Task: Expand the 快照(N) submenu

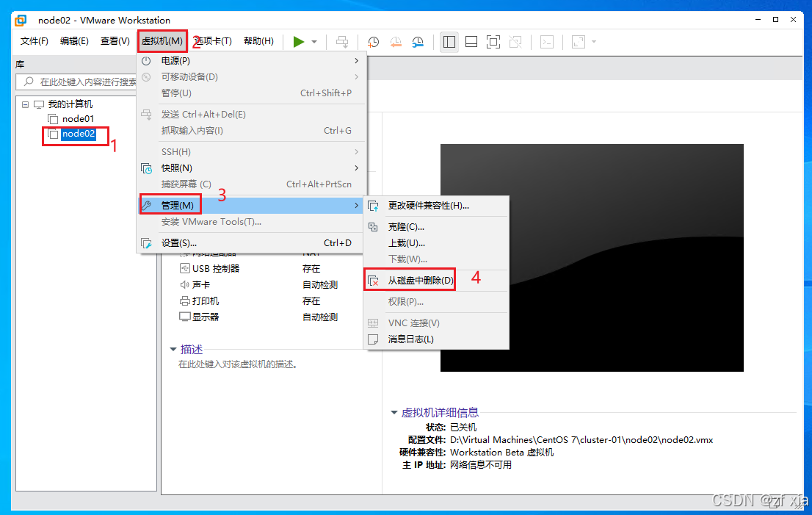Action: [x=252, y=168]
